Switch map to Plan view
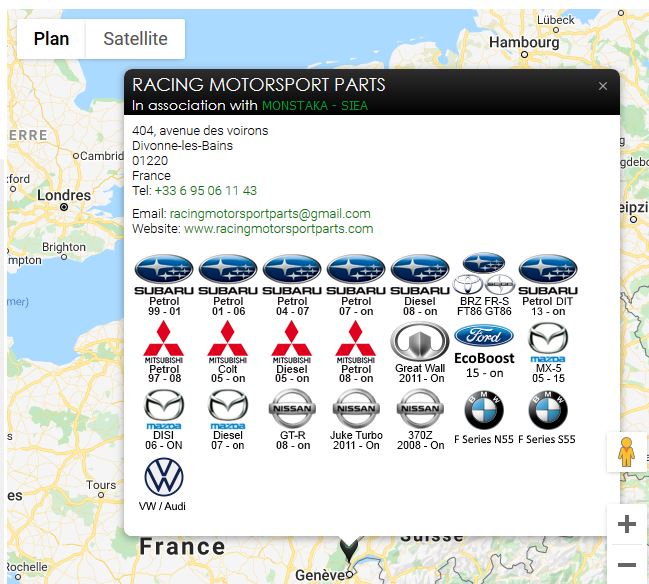The height and width of the screenshot is (584, 649). pos(51,39)
